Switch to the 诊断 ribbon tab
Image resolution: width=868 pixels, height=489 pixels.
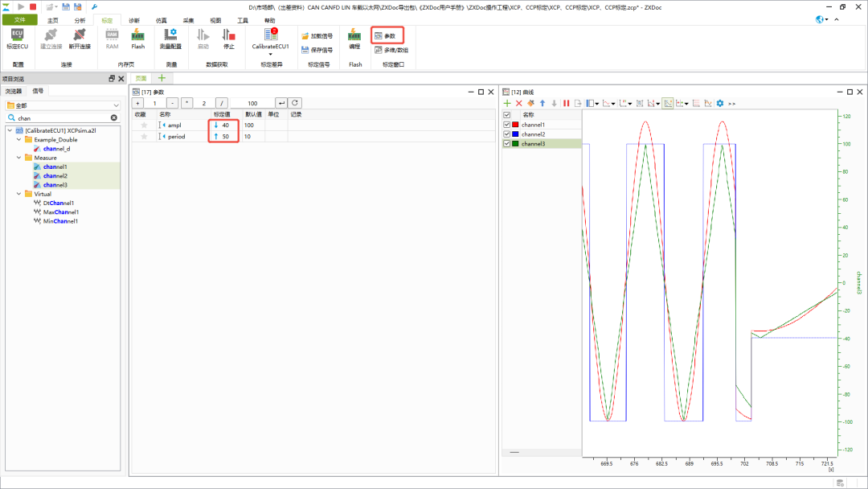(x=134, y=20)
